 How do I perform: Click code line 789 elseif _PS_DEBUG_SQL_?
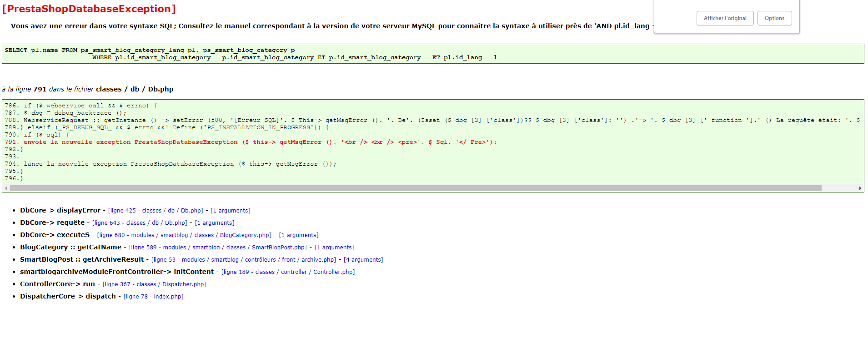click(x=167, y=127)
